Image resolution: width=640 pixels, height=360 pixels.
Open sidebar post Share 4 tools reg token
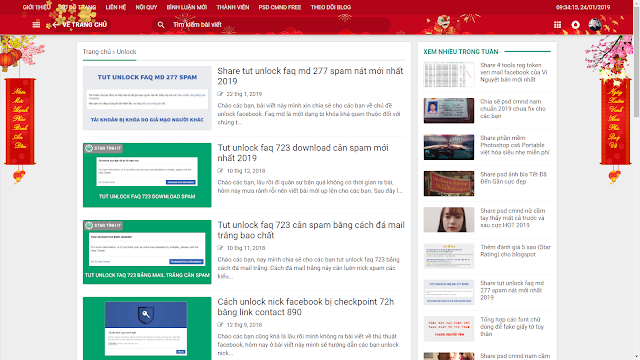tap(513, 72)
